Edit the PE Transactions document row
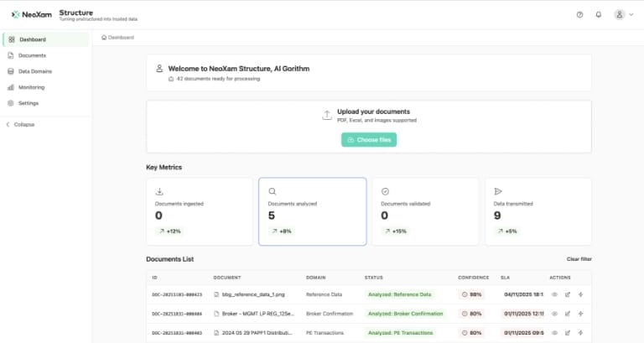 [568, 333]
